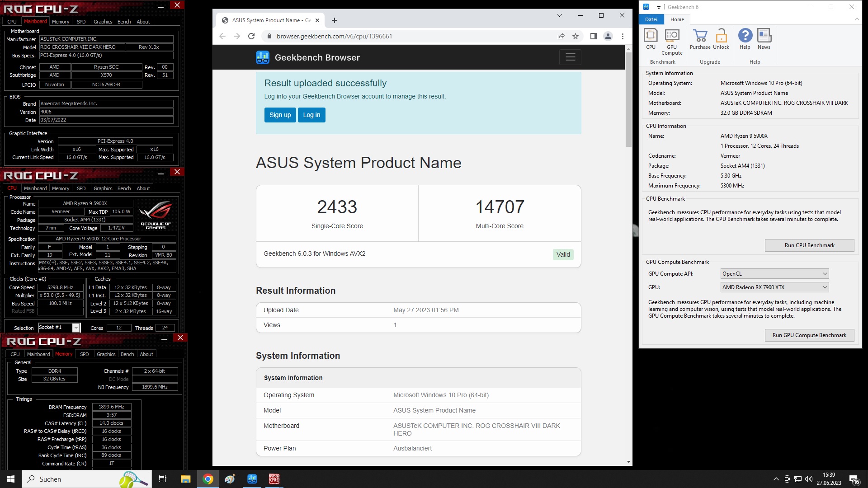Image resolution: width=868 pixels, height=488 pixels.
Task: Click the taskbar clock and date
Action: (829, 479)
